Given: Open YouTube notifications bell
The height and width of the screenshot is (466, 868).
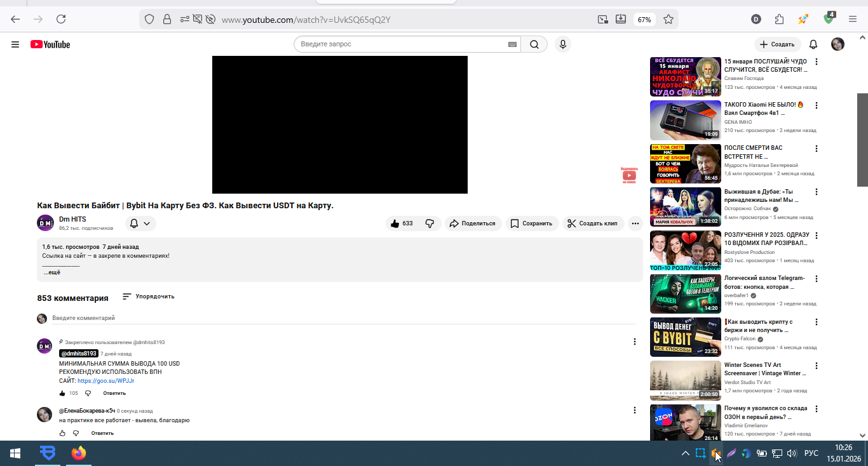Looking at the screenshot, I should pyautogui.click(x=813, y=44).
